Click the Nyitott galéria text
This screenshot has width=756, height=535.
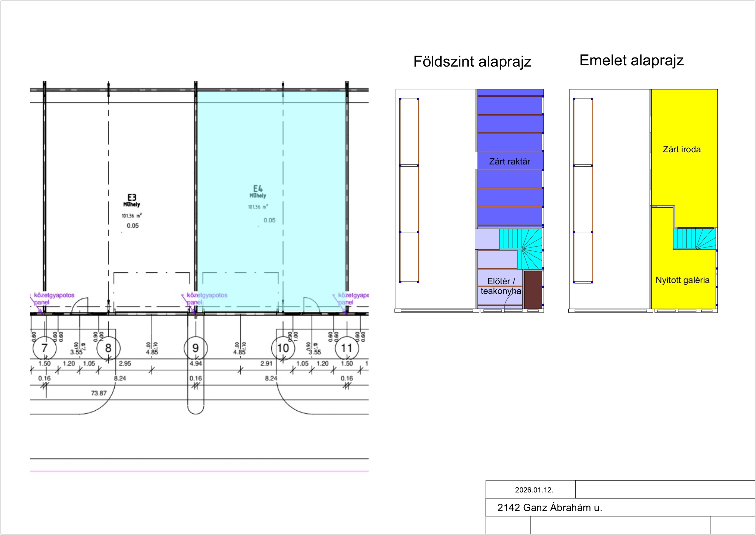pos(682,280)
